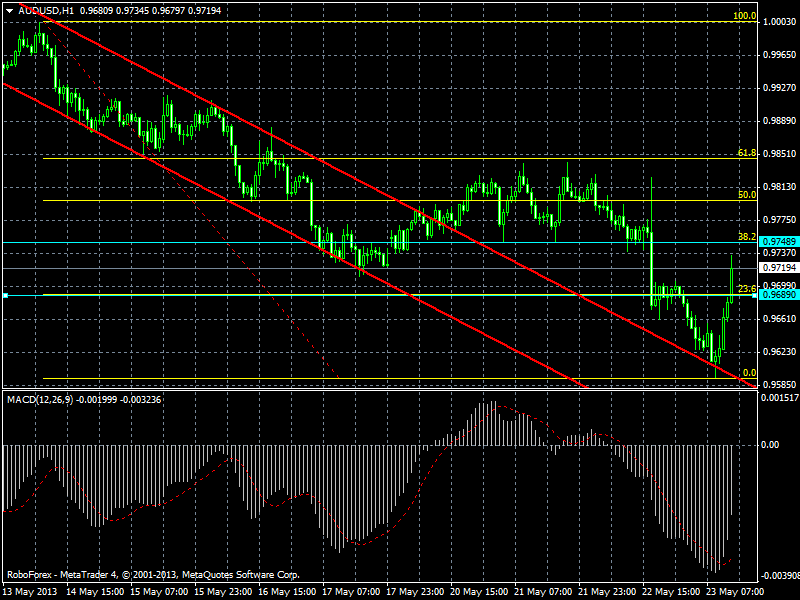Click the 0.97750 price axis label
Image resolution: width=800 pixels, height=600 pixels.
pos(780,220)
